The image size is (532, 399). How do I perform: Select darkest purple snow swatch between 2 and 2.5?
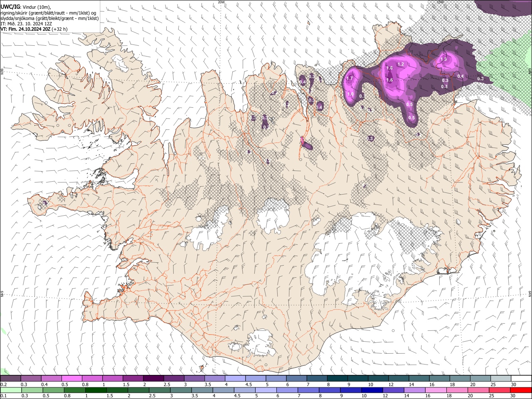[x=153, y=379]
